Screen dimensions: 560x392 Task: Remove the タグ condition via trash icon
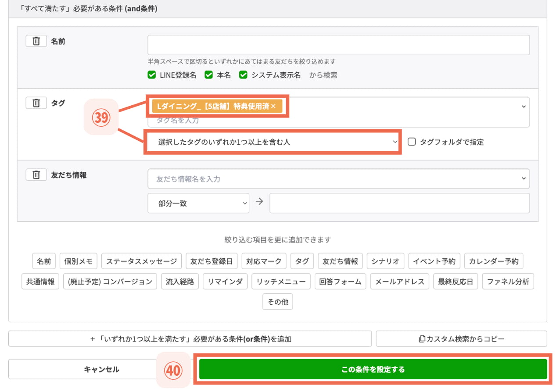pos(36,102)
